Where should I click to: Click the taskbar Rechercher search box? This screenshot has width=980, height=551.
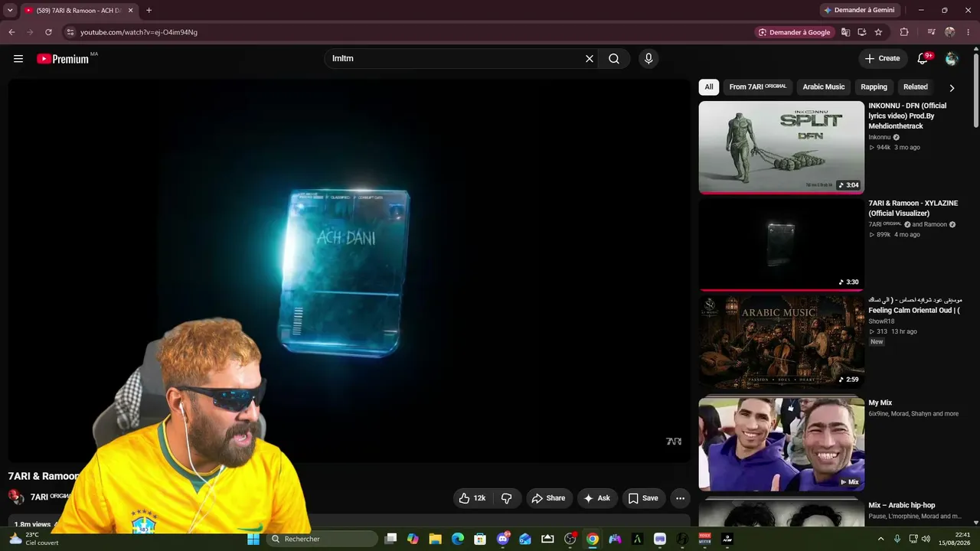[x=322, y=539]
